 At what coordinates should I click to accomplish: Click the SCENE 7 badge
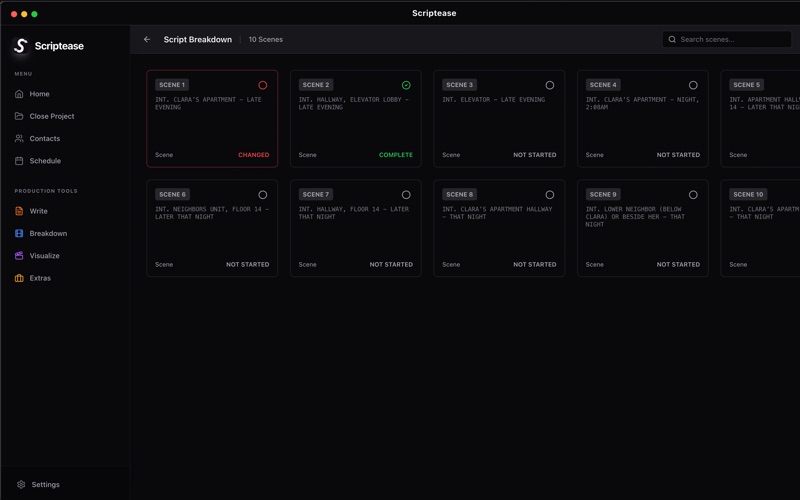pyautogui.click(x=316, y=194)
